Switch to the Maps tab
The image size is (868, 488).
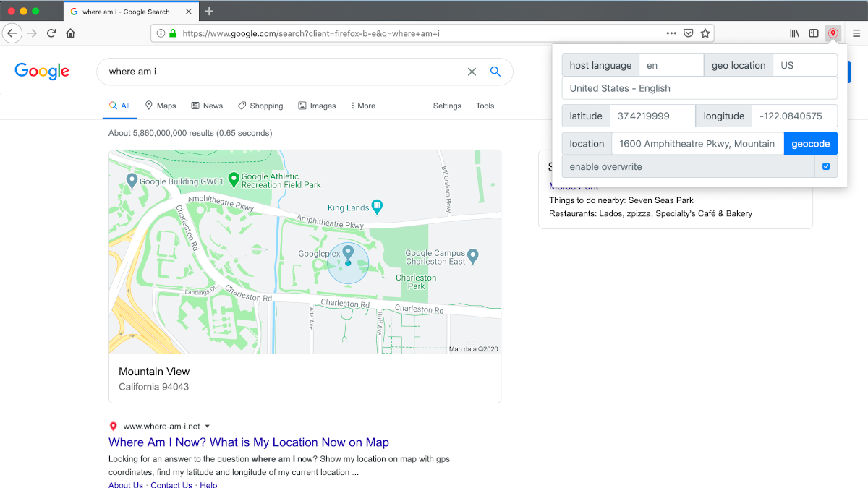161,106
